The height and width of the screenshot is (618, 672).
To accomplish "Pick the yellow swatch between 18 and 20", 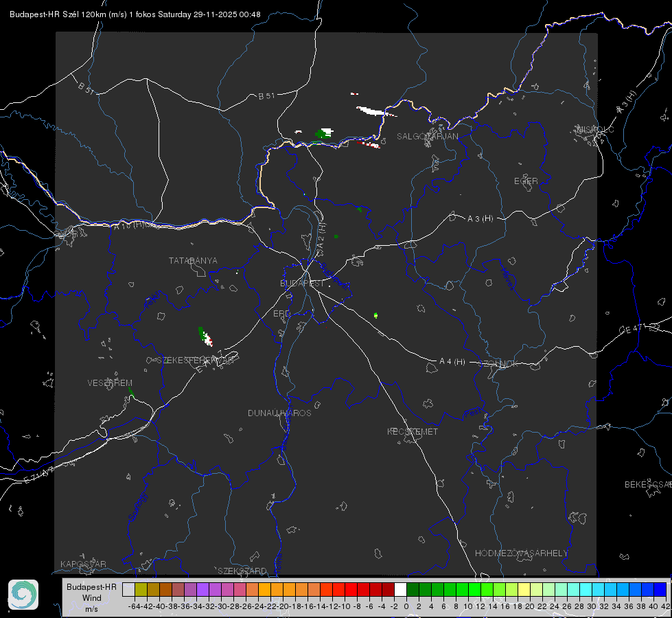I will pyautogui.click(x=524, y=589).
